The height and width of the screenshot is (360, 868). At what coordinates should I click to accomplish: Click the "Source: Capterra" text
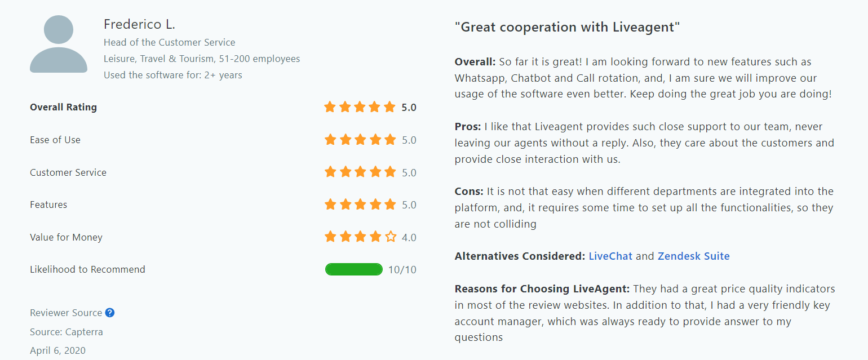[67, 332]
